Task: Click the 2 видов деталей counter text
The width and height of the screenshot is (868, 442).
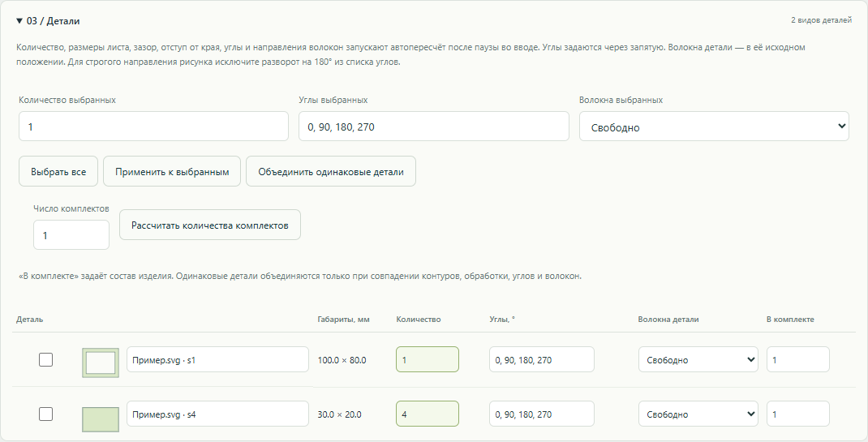Action: [821, 20]
